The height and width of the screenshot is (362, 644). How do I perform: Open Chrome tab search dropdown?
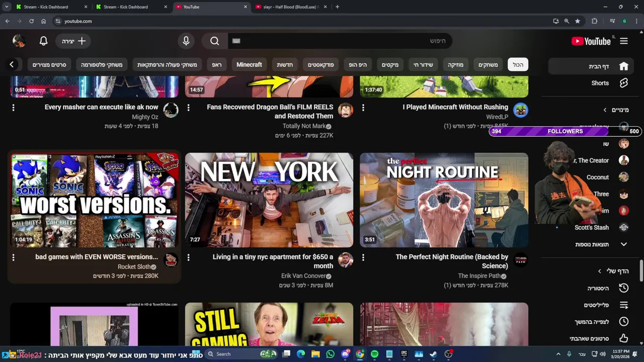coord(7,7)
